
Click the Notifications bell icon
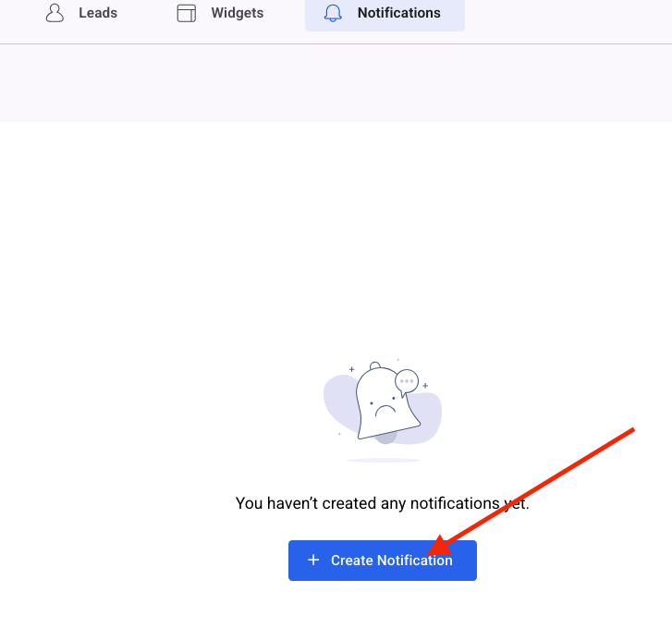(333, 14)
